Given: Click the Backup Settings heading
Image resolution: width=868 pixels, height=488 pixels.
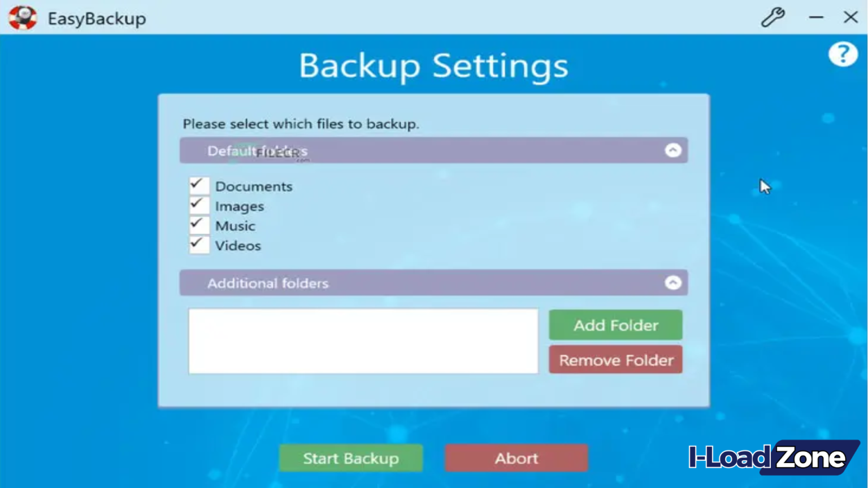Looking at the screenshot, I should pos(433,66).
